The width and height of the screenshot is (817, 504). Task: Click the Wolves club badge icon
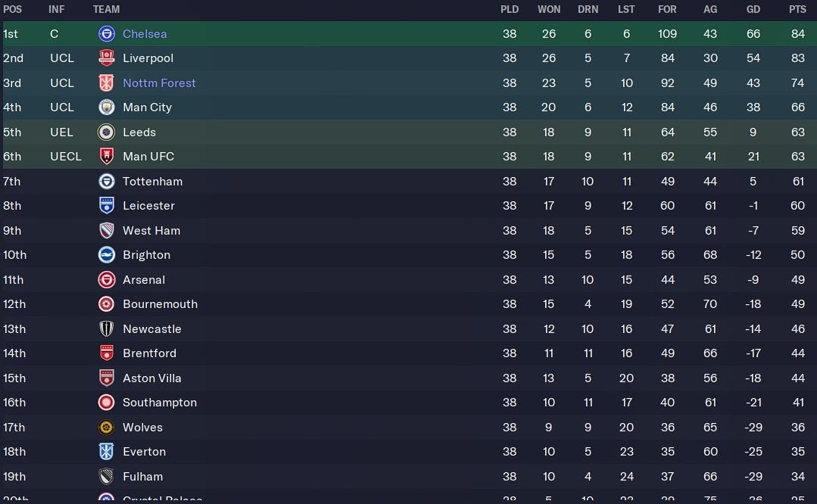click(107, 428)
